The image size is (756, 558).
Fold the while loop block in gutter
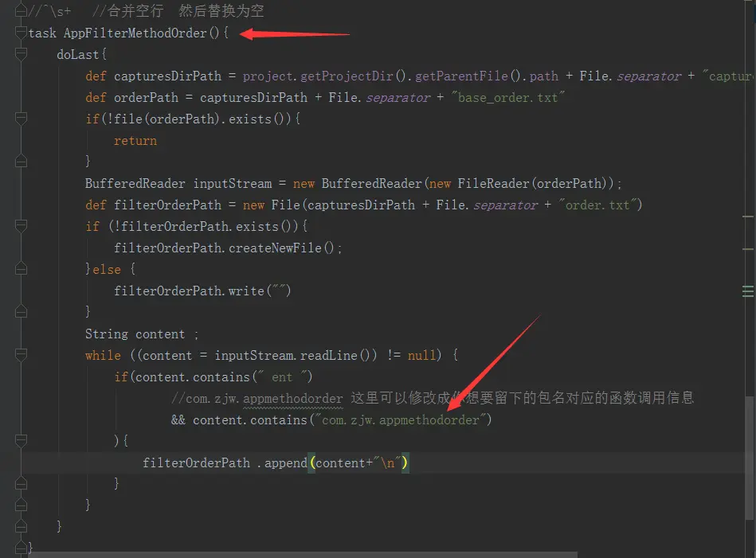[x=21, y=355]
